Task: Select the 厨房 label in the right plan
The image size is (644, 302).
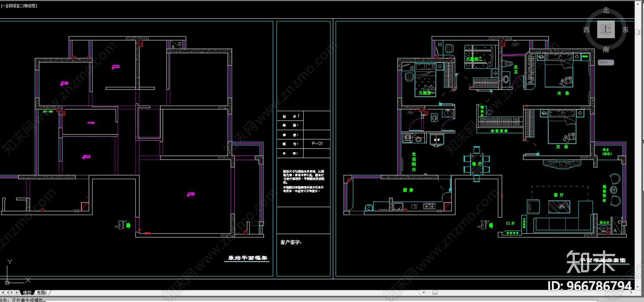Action: [x=408, y=190]
